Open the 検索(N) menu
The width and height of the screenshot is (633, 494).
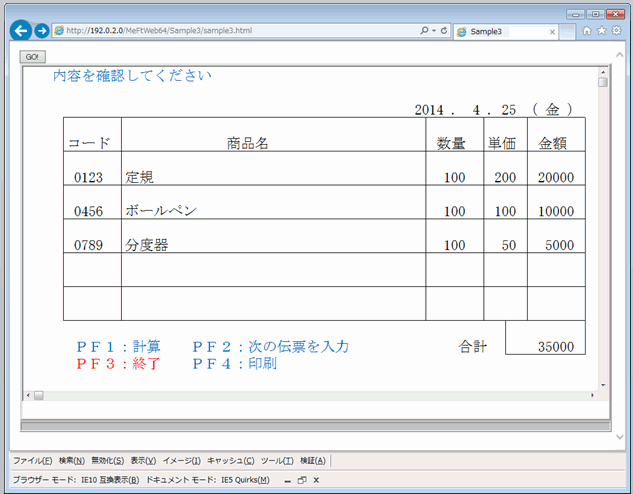(x=72, y=461)
